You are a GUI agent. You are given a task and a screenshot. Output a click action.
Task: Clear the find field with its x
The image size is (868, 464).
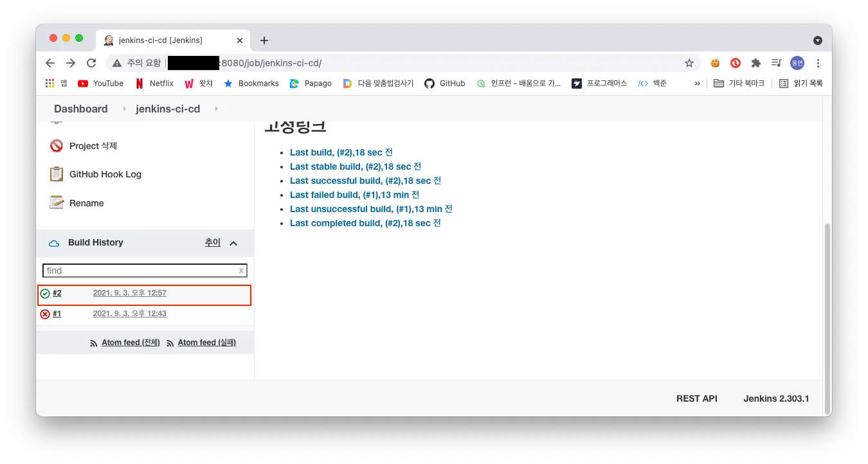241,271
